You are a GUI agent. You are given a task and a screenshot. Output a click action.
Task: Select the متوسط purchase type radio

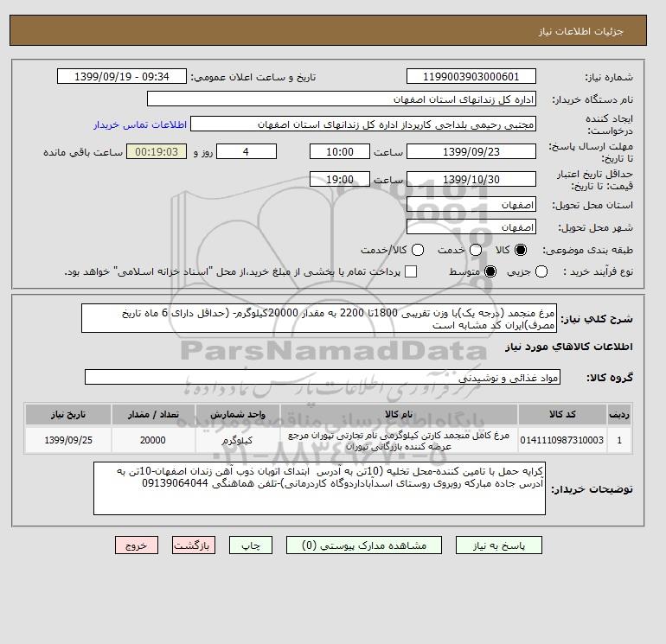click(490, 271)
